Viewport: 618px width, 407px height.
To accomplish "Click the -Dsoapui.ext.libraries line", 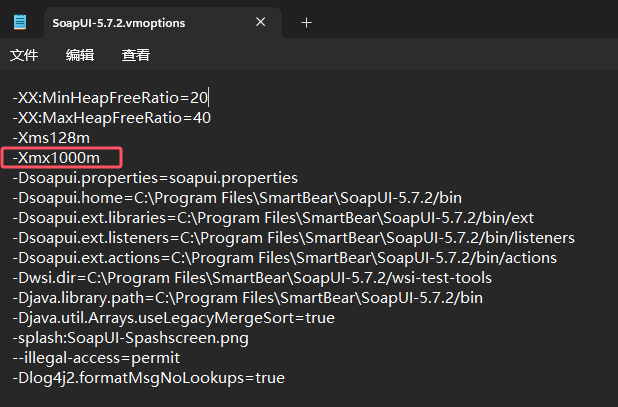I will tap(273, 218).
